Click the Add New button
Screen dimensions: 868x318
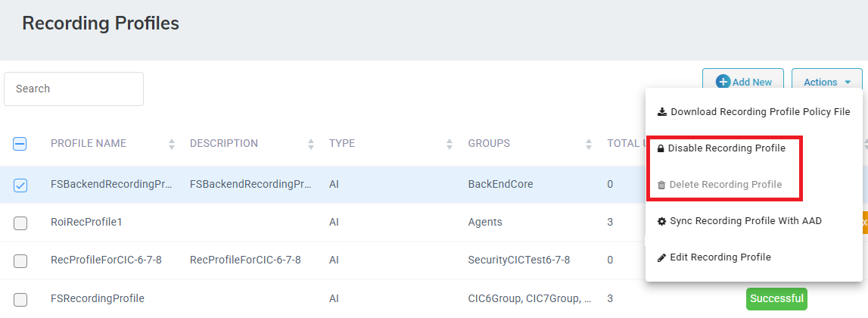(x=743, y=82)
